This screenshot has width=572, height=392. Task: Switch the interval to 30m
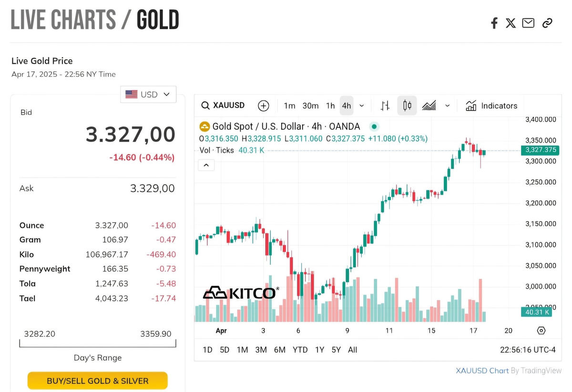click(x=310, y=106)
